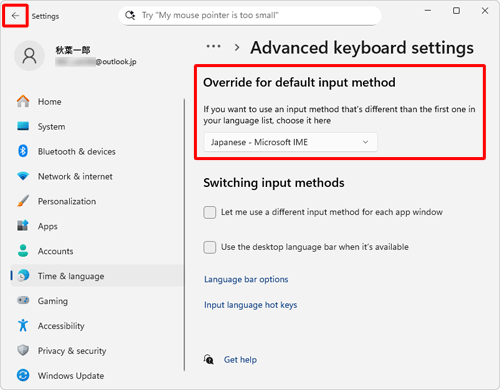The height and width of the screenshot is (390, 500).
Task: Click the Windows Update refresh icon
Action: [23, 375]
